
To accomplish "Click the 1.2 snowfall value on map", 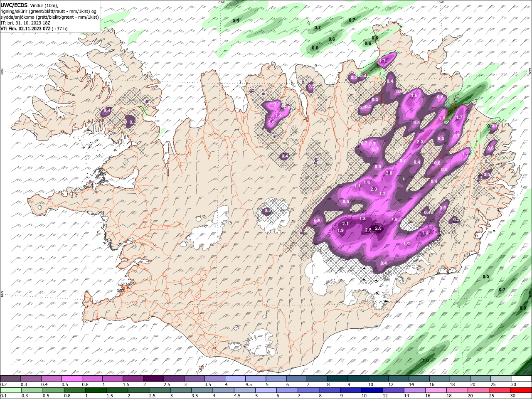I will pos(383,194).
